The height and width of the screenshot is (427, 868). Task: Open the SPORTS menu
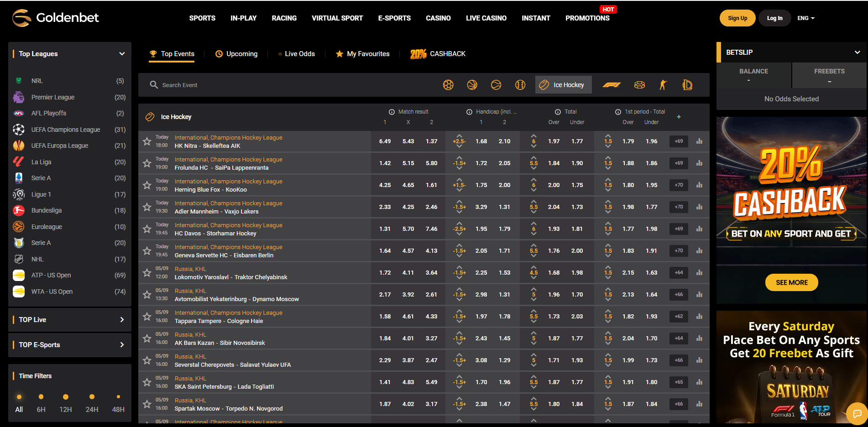coord(202,18)
